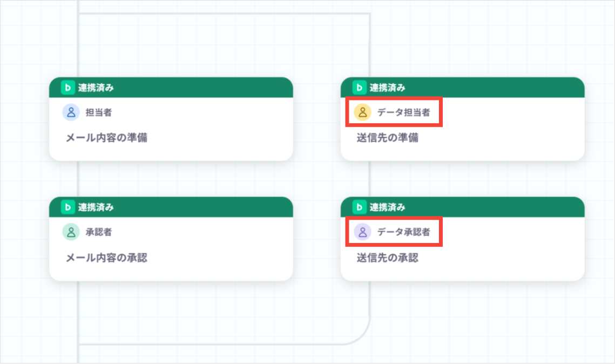Click 連携済み header of 送信先の承認 card
The image size is (615, 364).
pyautogui.click(x=388, y=207)
